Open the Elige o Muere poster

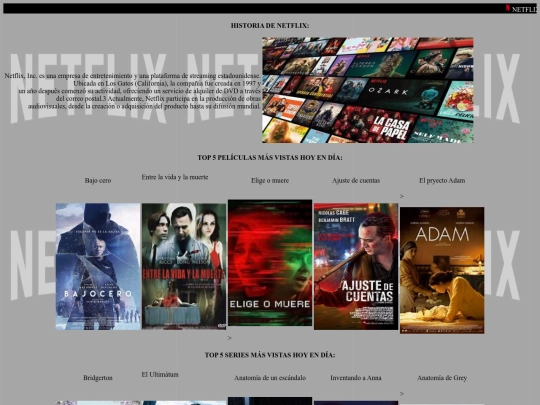270,263
